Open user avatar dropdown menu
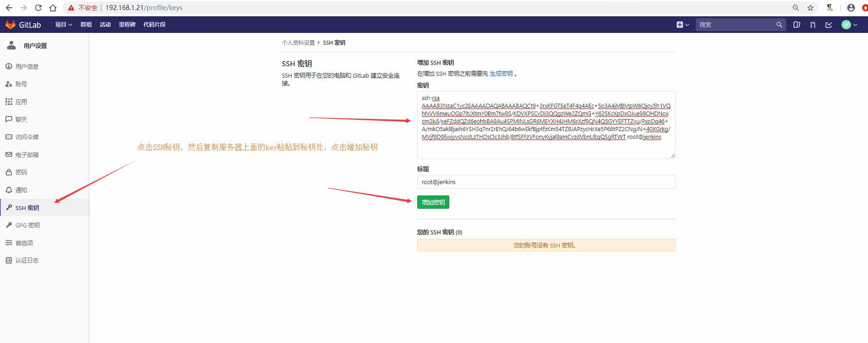The height and width of the screenshot is (343, 868). [x=849, y=25]
